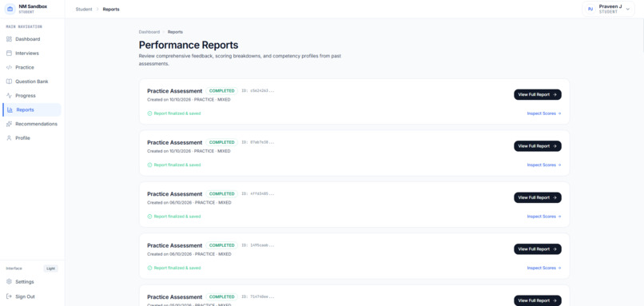644x306 pixels.
Task: Click the ID 4ffd... text label
Action: [x=258, y=194]
